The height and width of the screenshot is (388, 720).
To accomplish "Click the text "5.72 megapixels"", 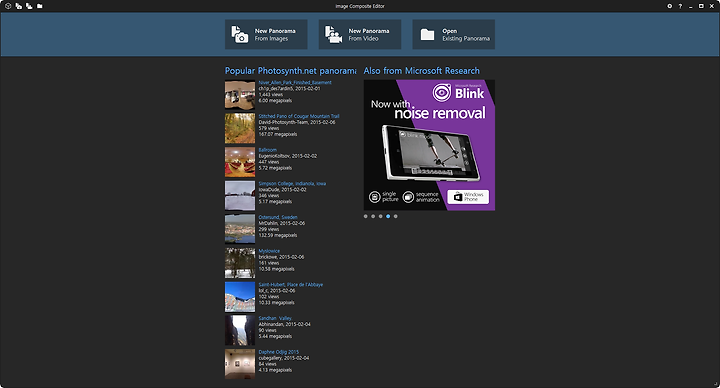I will tap(275, 168).
